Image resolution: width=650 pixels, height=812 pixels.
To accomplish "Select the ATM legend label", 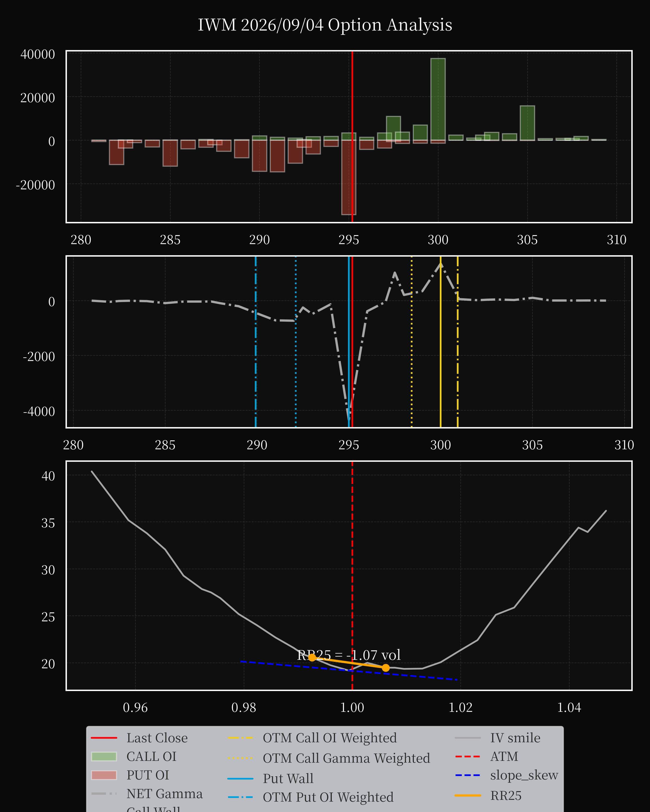I will (x=504, y=756).
